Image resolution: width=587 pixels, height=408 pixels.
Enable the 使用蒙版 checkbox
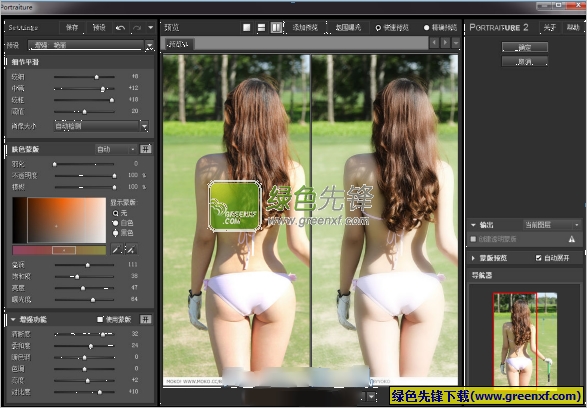(100, 319)
